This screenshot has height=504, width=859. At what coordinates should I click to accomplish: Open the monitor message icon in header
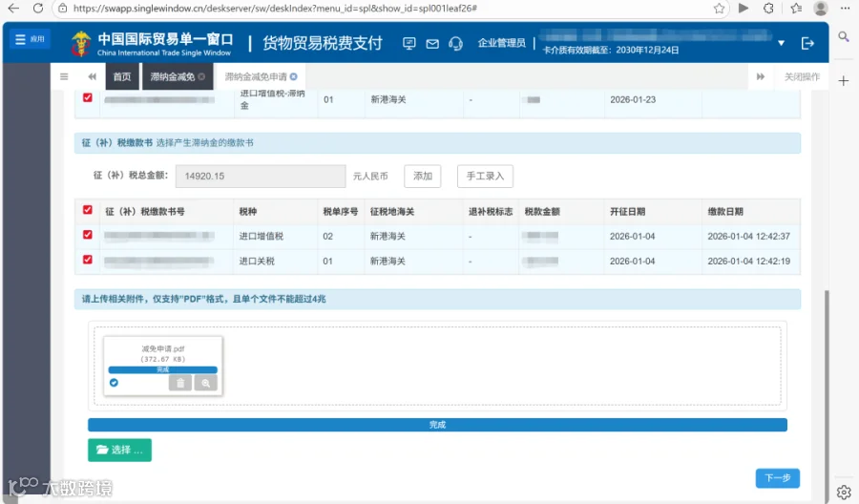point(409,43)
